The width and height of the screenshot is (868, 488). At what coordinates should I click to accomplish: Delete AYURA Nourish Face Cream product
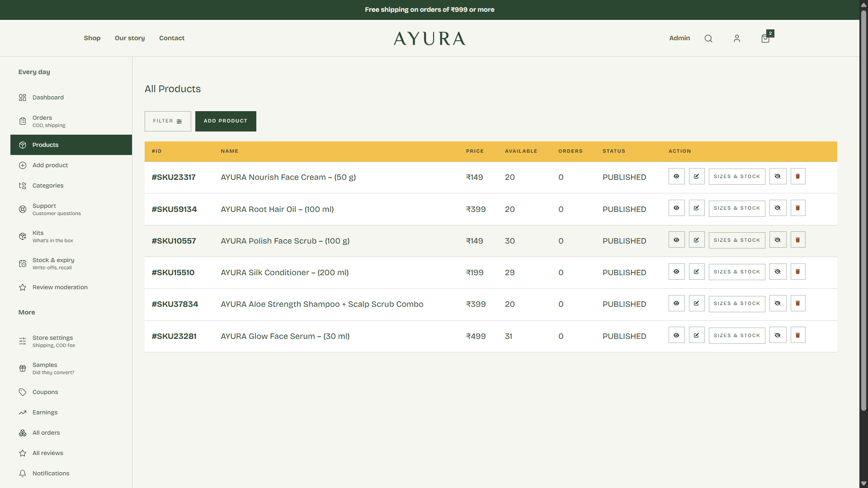[798, 177]
